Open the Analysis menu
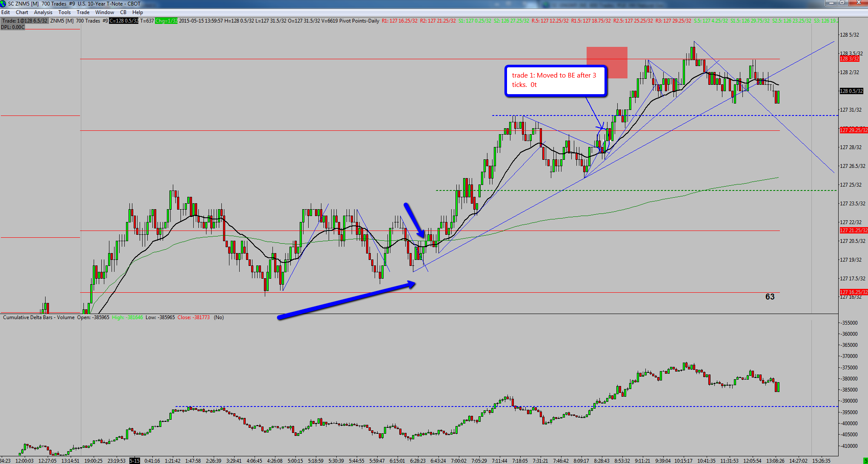 (43, 12)
